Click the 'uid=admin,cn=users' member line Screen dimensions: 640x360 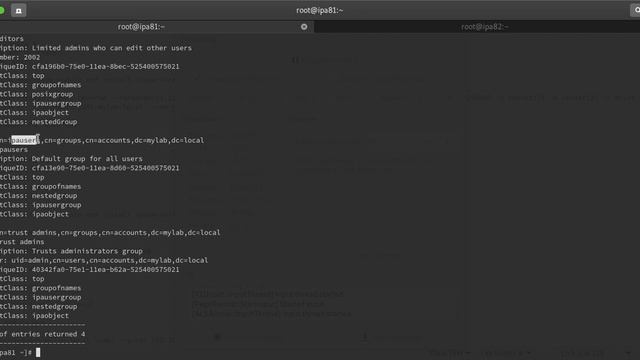click(104, 260)
